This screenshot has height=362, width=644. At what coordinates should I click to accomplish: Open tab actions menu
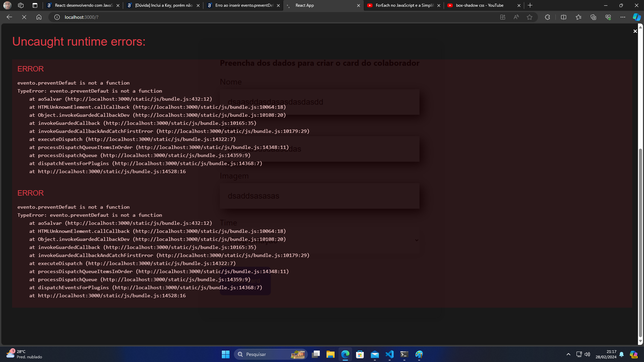35,5
